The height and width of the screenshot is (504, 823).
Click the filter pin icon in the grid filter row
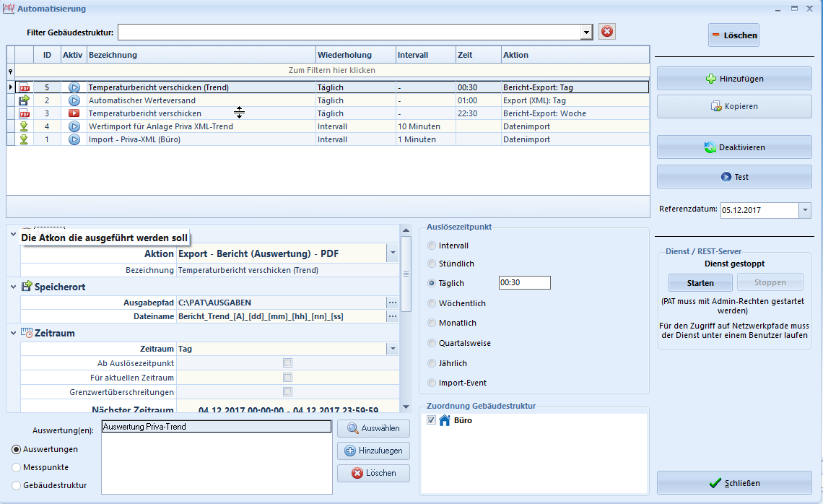click(x=11, y=71)
